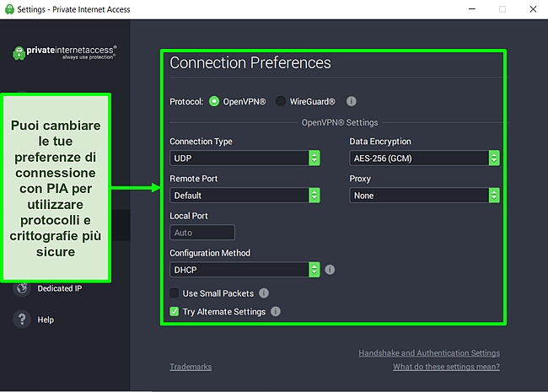Expand the Data Encryption AES-256 dropdown
Viewport: 548px width, 392px height.
pos(424,158)
